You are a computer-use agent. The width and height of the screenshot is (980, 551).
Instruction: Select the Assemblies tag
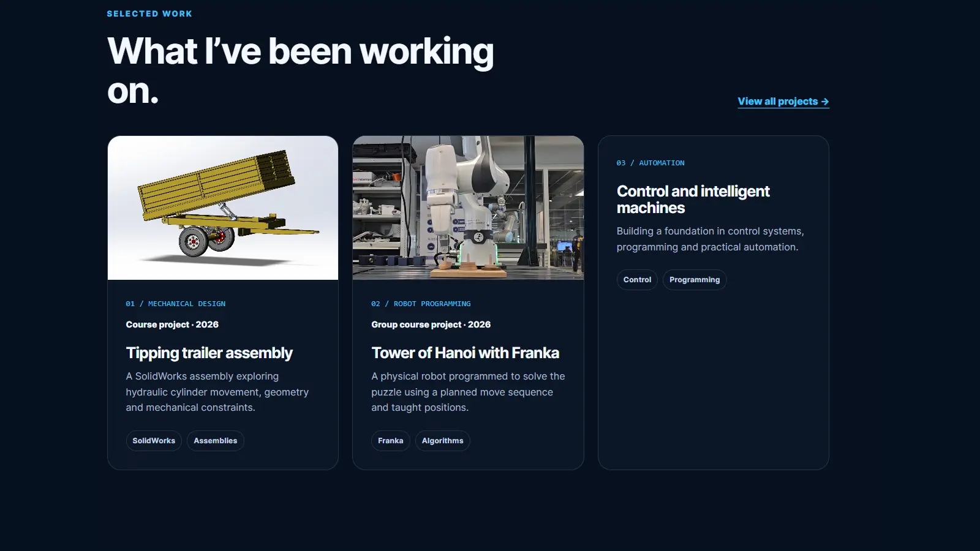click(215, 441)
